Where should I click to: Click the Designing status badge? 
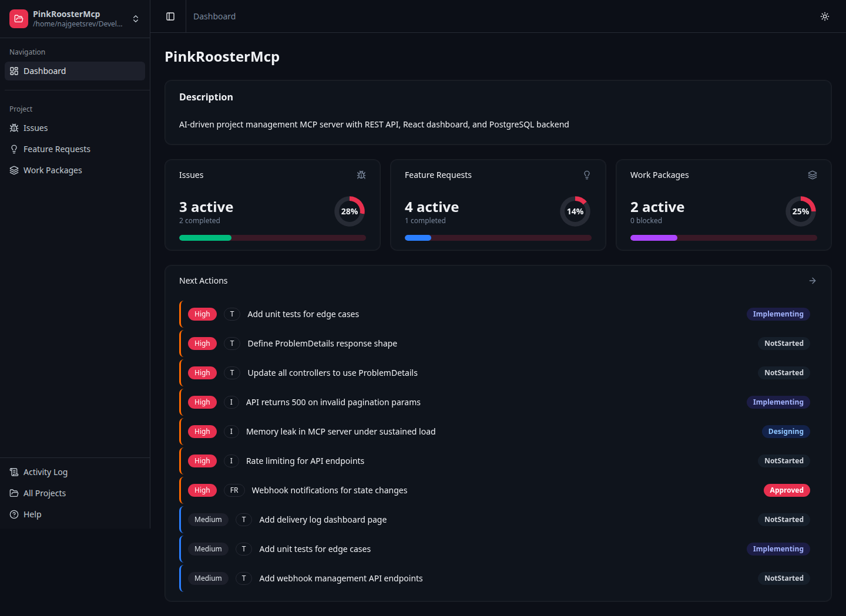pos(785,432)
